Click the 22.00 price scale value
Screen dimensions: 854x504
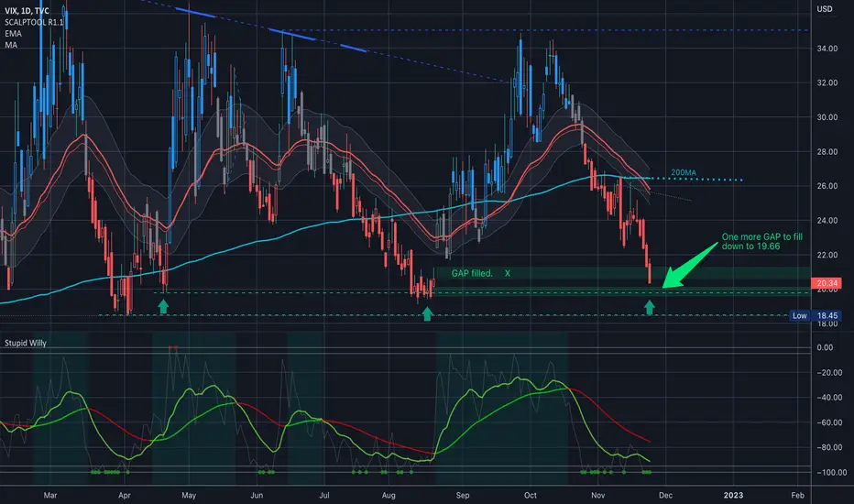click(x=827, y=255)
